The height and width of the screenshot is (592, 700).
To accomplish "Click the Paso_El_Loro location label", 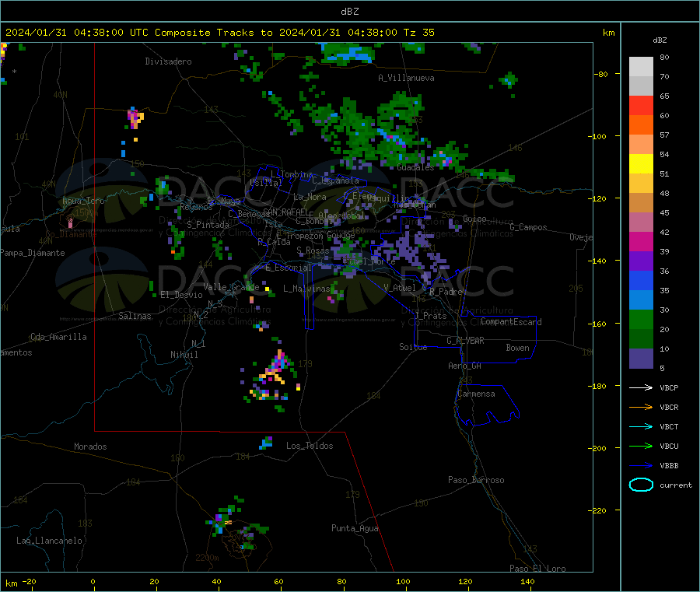I will pos(537,569).
